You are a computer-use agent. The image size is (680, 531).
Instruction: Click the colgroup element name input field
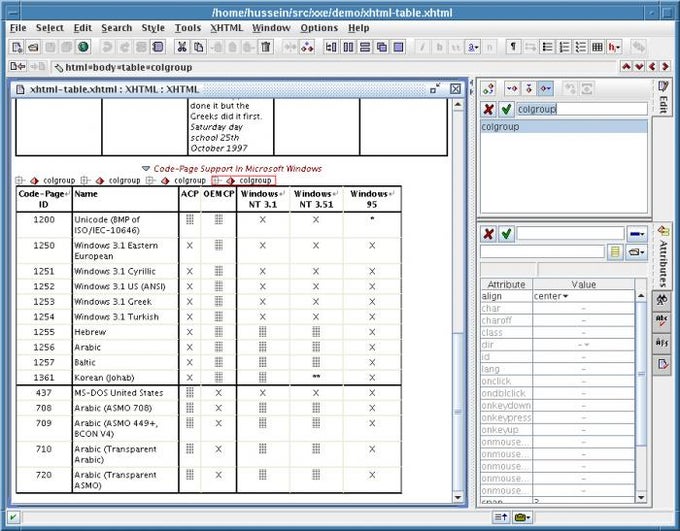[582, 109]
